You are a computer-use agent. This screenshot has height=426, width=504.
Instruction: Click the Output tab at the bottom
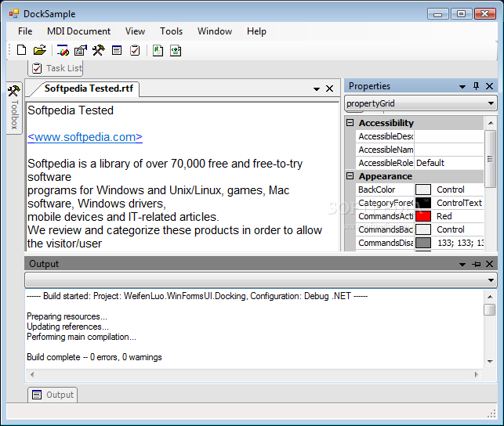[x=53, y=395]
